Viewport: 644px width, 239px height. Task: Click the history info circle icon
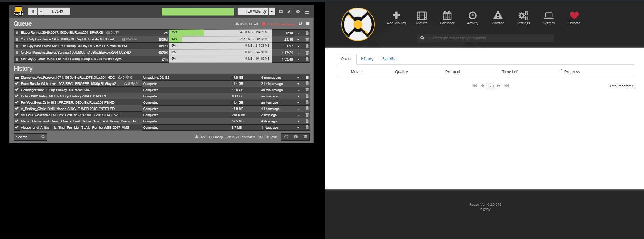point(296,137)
